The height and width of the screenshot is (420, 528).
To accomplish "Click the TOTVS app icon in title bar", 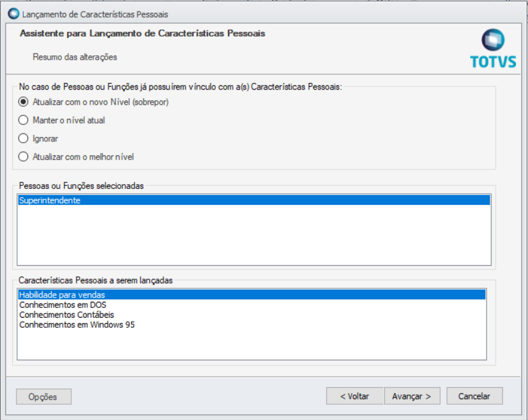I will [14, 14].
